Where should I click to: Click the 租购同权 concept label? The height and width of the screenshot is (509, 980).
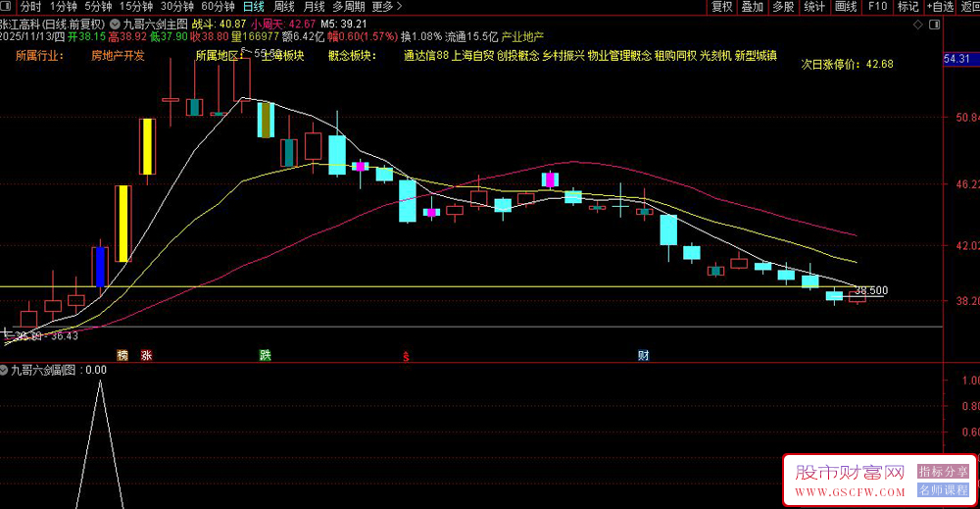coord(675,56)
